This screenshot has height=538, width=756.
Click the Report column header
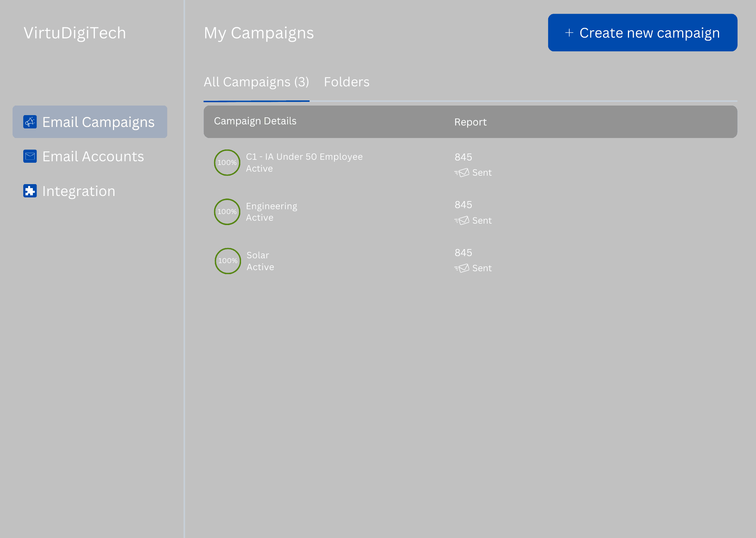[470, 122]
